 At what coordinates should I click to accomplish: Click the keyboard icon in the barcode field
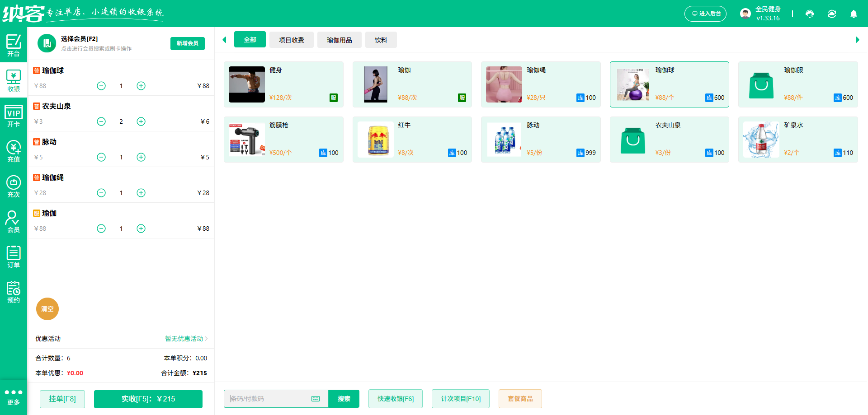(x=315, y=399)
